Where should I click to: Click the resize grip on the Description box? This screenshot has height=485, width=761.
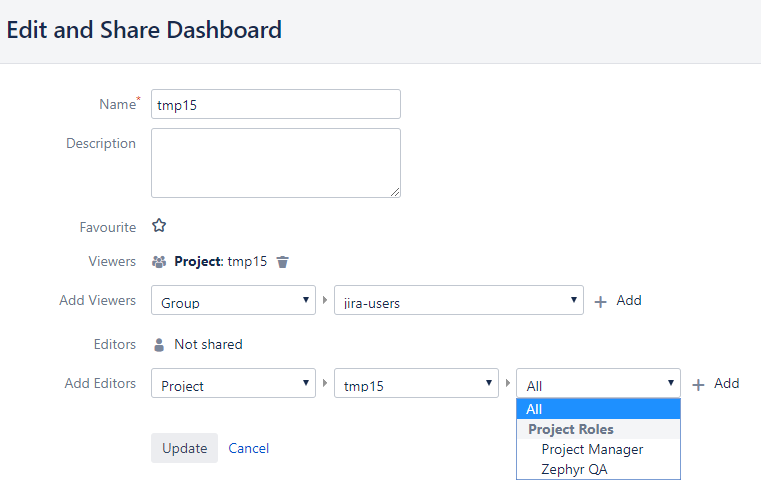tap(395, 192)
